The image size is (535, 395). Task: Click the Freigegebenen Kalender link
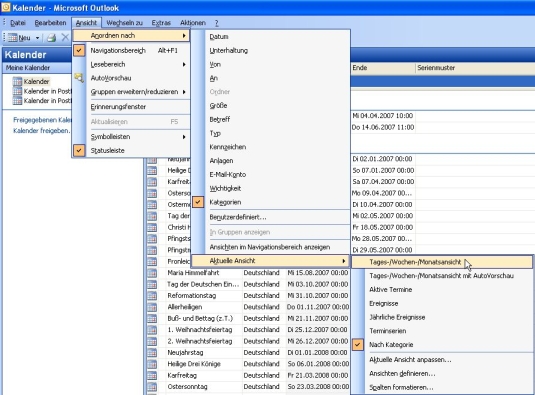[x=42, y=120]
